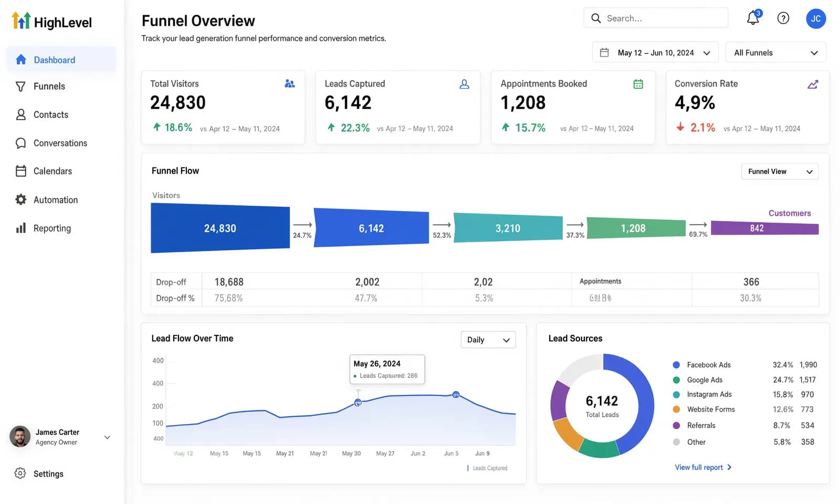Viewport: 840px width, 504px height.
Task: Click the Conversion Rate trend chart icon
Action: click(x=813, y=84)
